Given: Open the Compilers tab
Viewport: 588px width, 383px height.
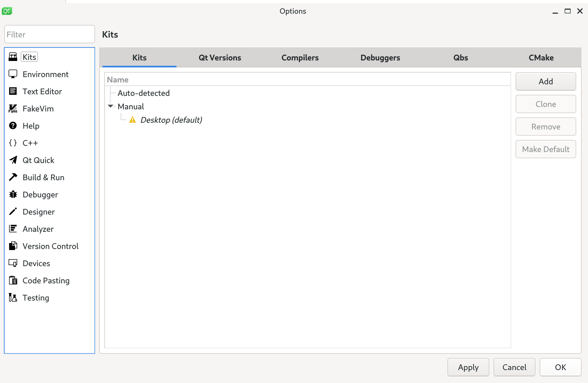Looking at the screenshot, I should [x=300, y=57].
